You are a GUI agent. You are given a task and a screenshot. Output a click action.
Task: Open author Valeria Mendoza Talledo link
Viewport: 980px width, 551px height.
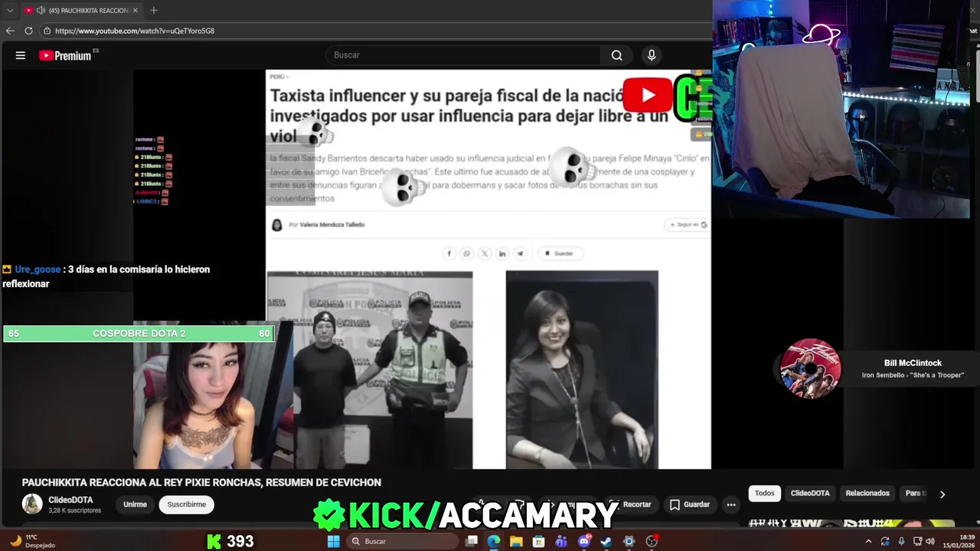(x=332, y=225)
